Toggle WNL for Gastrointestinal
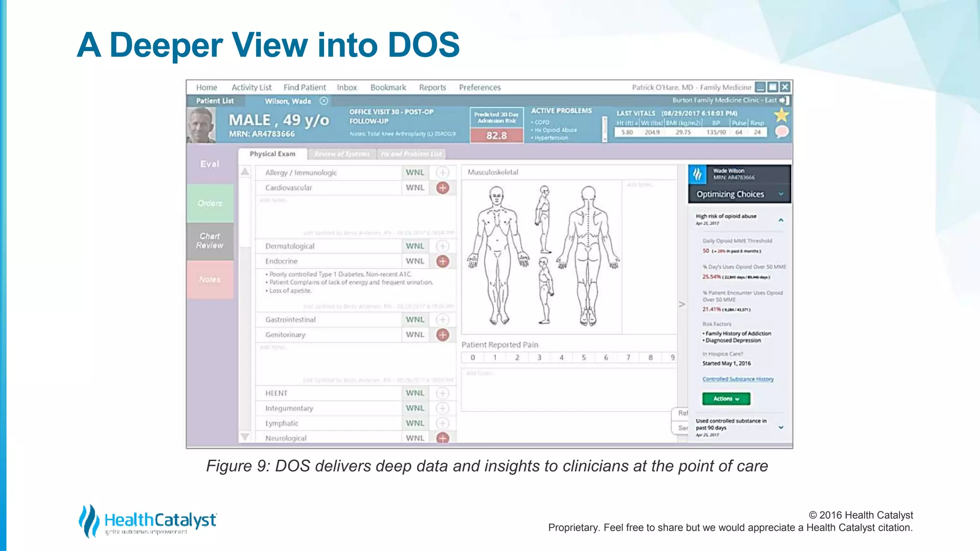Image resolution: width=980 pixels, height=551 pixels. pos(415,320)
